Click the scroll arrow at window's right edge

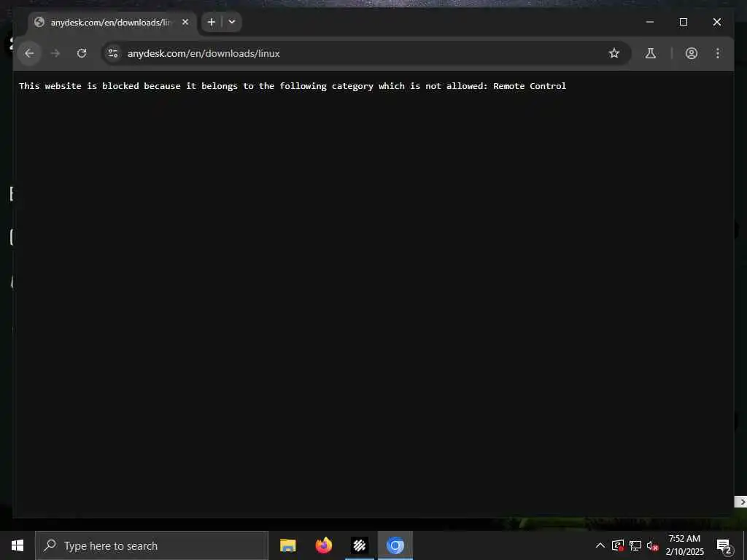(741, 502)
